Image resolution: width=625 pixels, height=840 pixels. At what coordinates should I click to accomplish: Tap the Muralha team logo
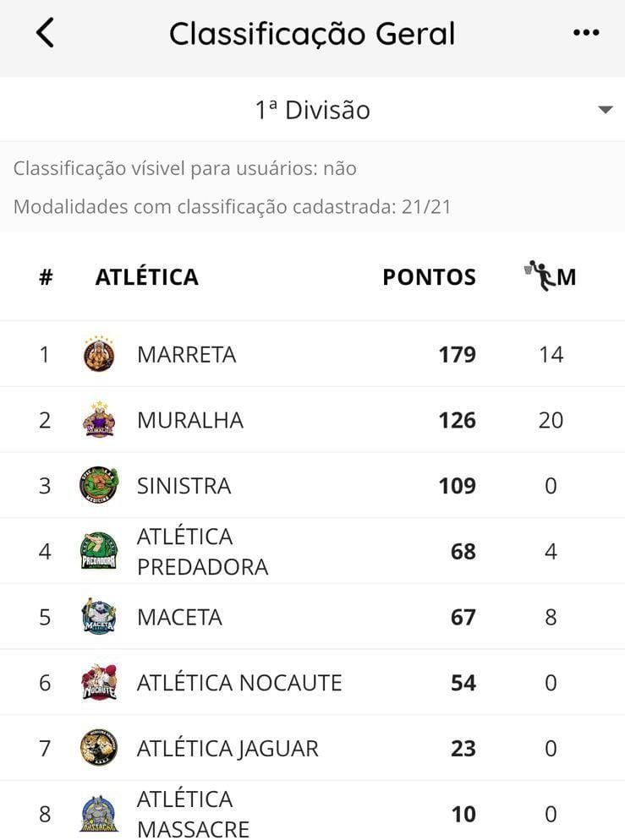point(99,420)
